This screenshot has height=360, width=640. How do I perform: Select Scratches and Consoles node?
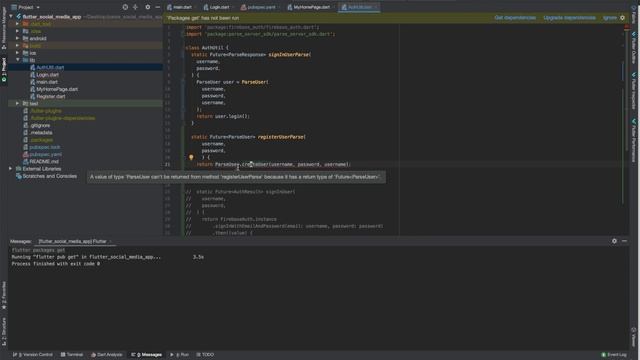click(49, 176)
